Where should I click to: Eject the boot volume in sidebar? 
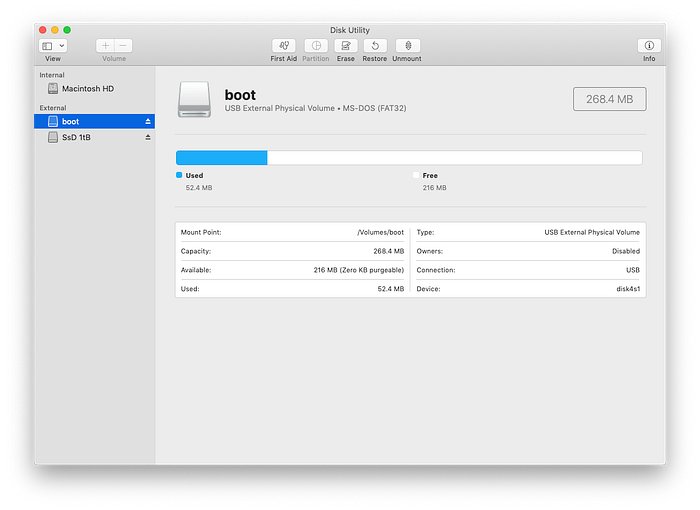click(148, 121)
